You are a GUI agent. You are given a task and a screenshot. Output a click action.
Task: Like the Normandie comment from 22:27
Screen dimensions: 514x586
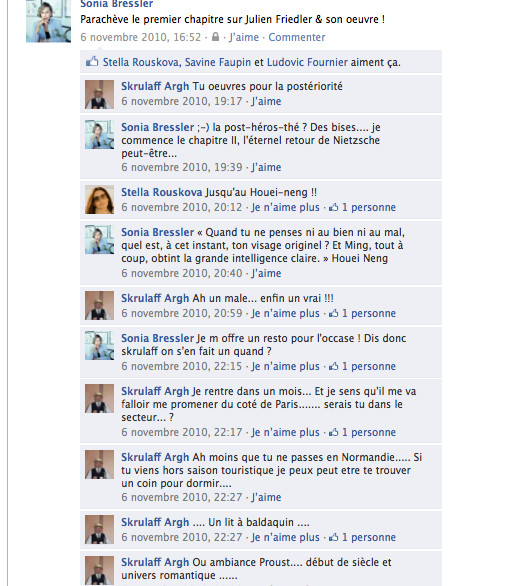[x=266, y=497]
